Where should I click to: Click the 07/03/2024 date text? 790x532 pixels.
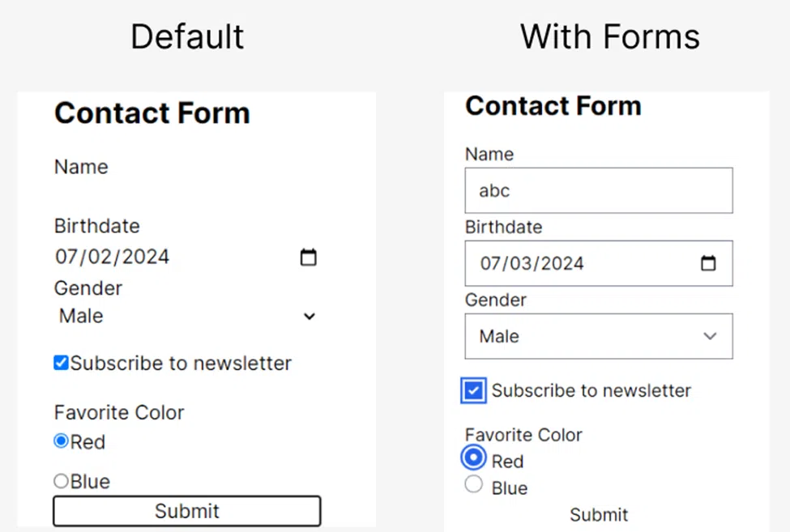pyautogui.click(x=532, y=263)
